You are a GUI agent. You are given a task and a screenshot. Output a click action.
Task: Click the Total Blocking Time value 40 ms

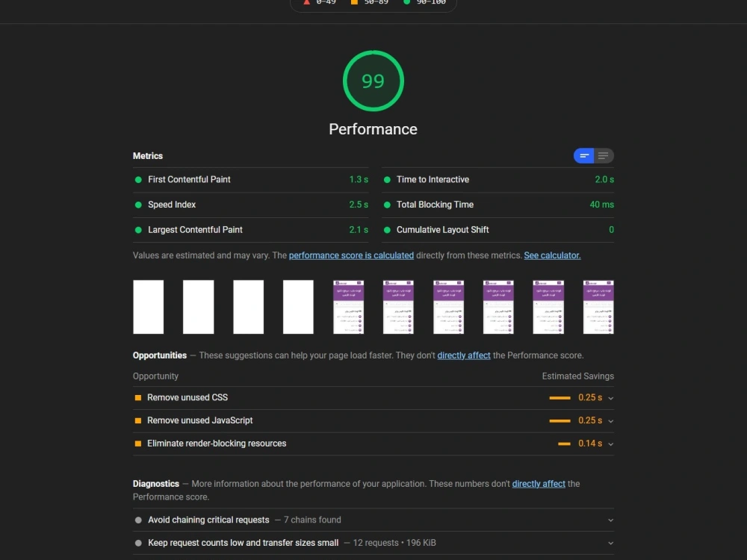601,205
